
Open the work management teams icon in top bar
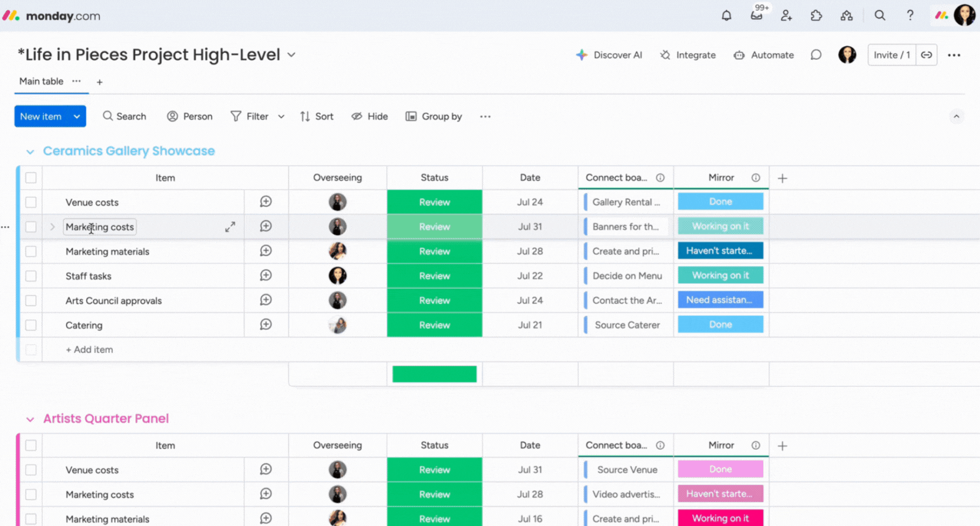[x=846, y=16]
